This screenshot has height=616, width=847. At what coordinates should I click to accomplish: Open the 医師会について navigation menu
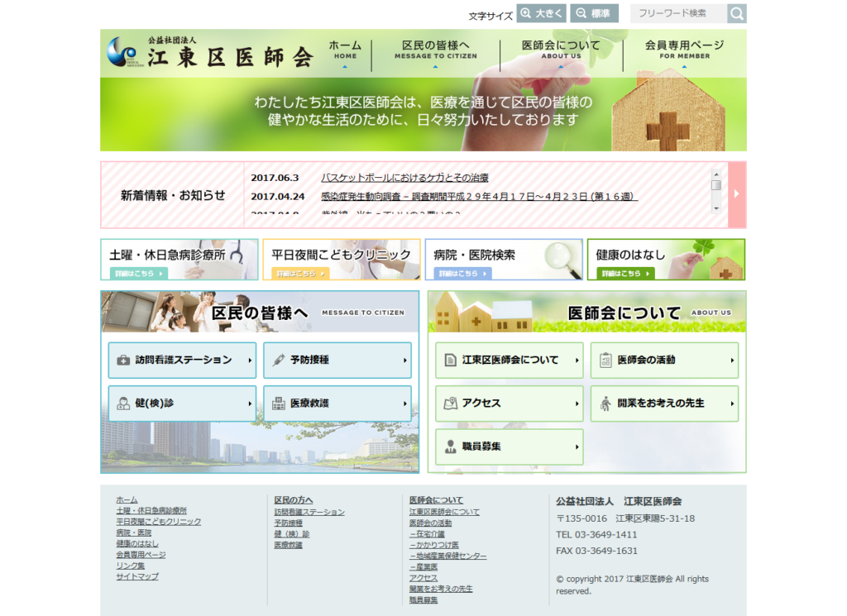[561, 50]
